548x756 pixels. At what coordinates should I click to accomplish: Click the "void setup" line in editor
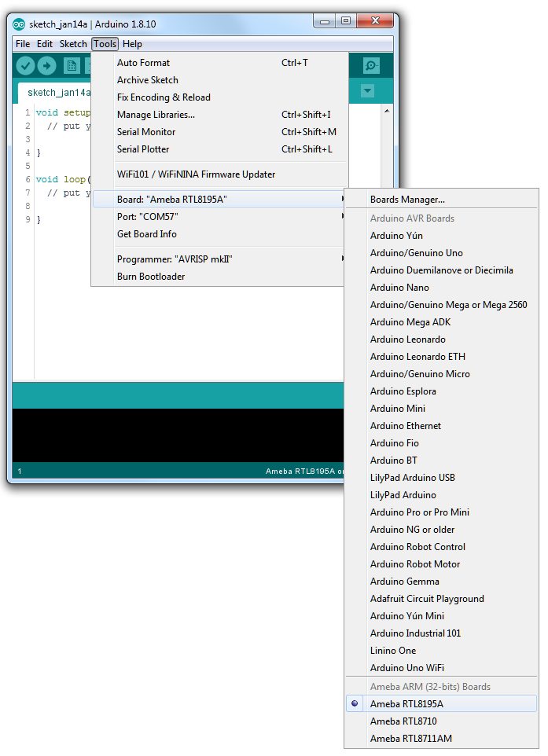pos(63,112)
